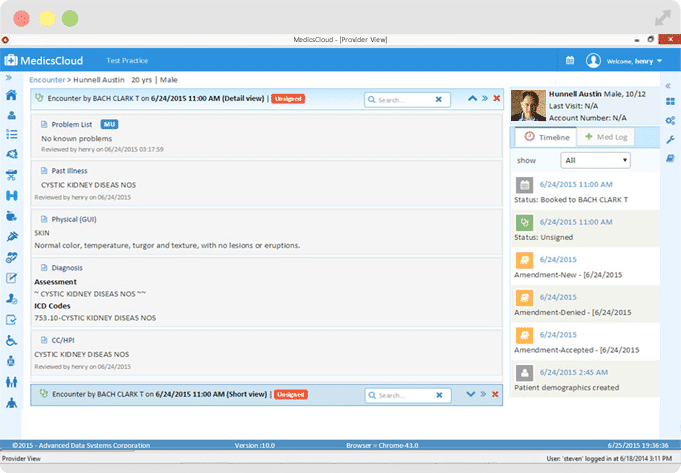
Task: Click the heart stethoscope icon in left sidebar
Action: pos(12,257)
